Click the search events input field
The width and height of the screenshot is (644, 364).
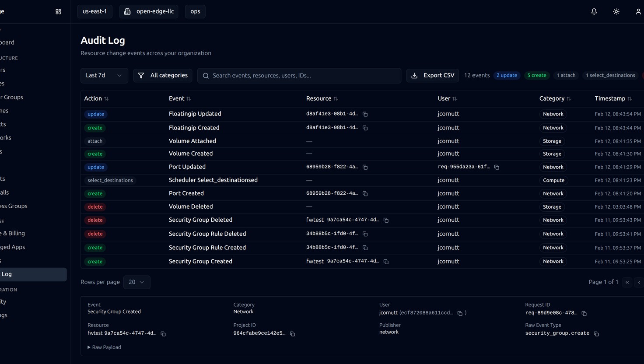tap(299, 75)
